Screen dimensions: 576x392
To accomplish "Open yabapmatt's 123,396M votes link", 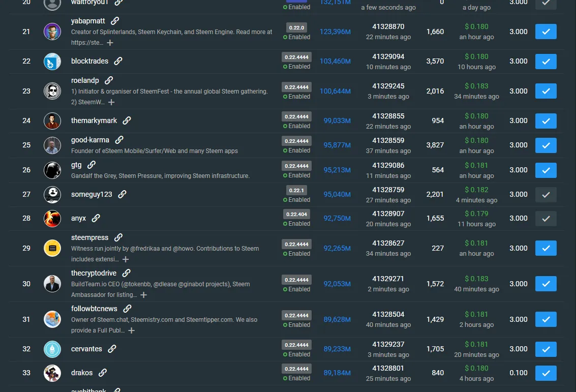I will [335, 32].
